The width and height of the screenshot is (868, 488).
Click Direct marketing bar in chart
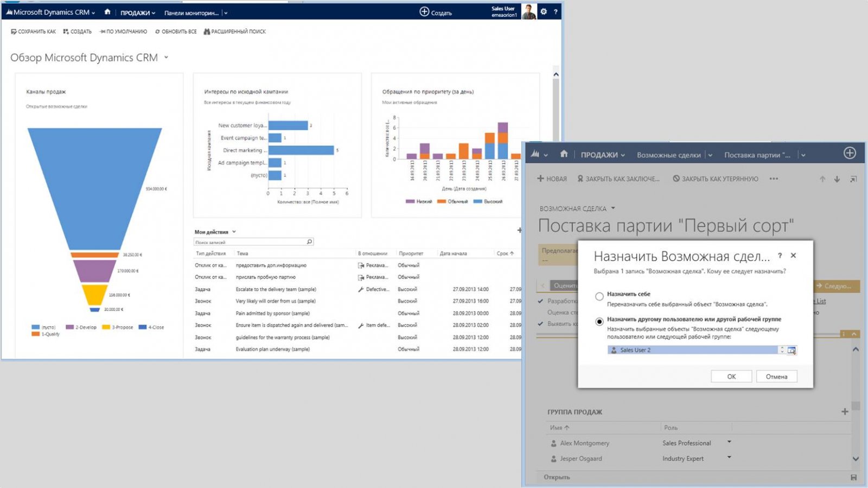[x=301, y=150]
